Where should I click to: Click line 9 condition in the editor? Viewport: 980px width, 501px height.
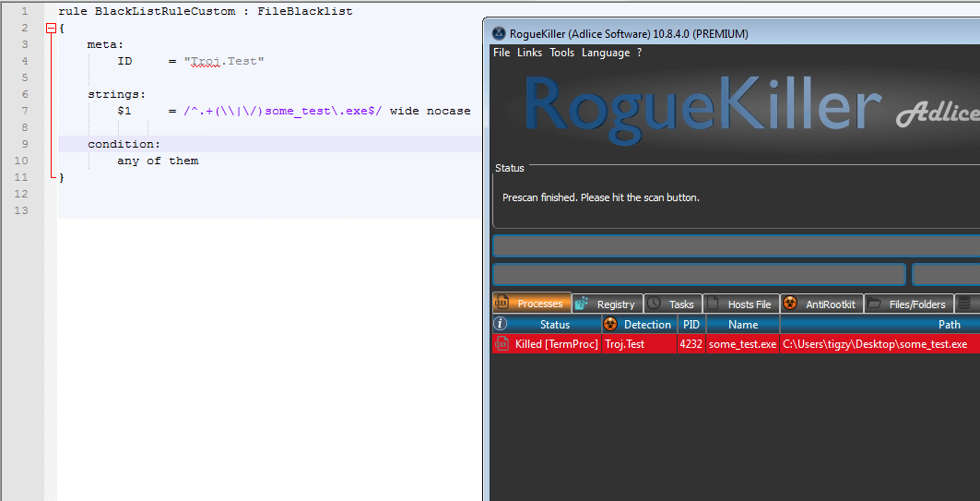pyautogui.click(x=124, y=144)
